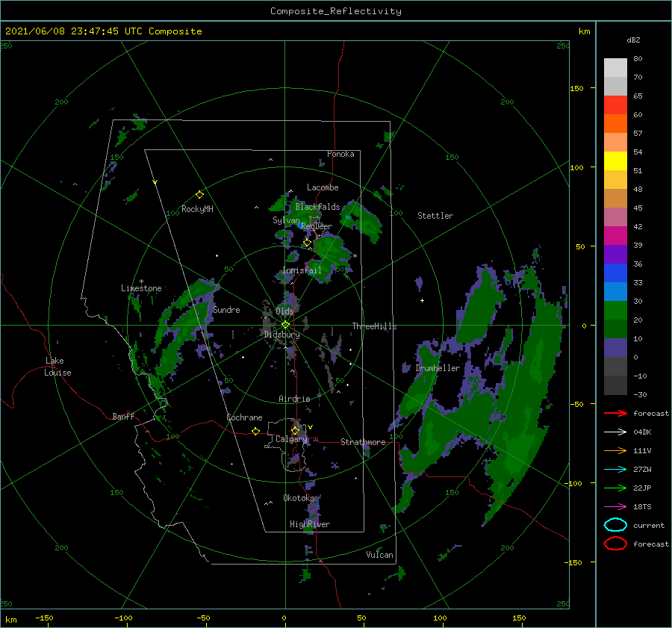Viewport: 672px width, 628px height.
Task: Click the dBZ heading above the scale
Action: [x=633, y=40]
